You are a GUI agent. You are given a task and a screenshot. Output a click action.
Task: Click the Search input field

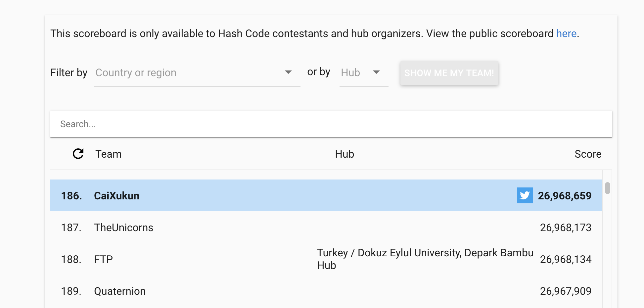click(x=331, y=124)
